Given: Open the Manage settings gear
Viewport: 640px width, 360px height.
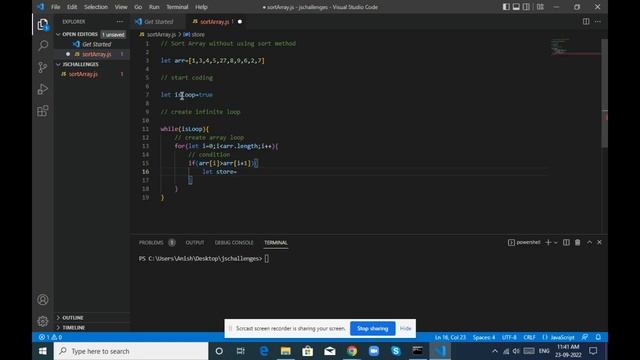Looking at the screenshot, I should tap(42, 321).
